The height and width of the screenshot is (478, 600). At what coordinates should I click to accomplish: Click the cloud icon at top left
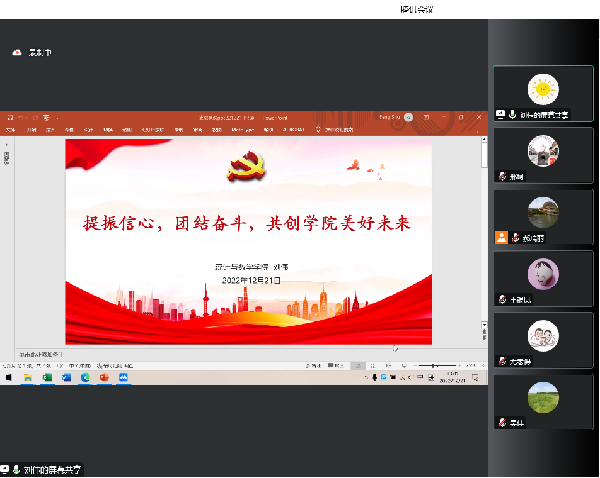pyautogui.click(x=17, y=53)
